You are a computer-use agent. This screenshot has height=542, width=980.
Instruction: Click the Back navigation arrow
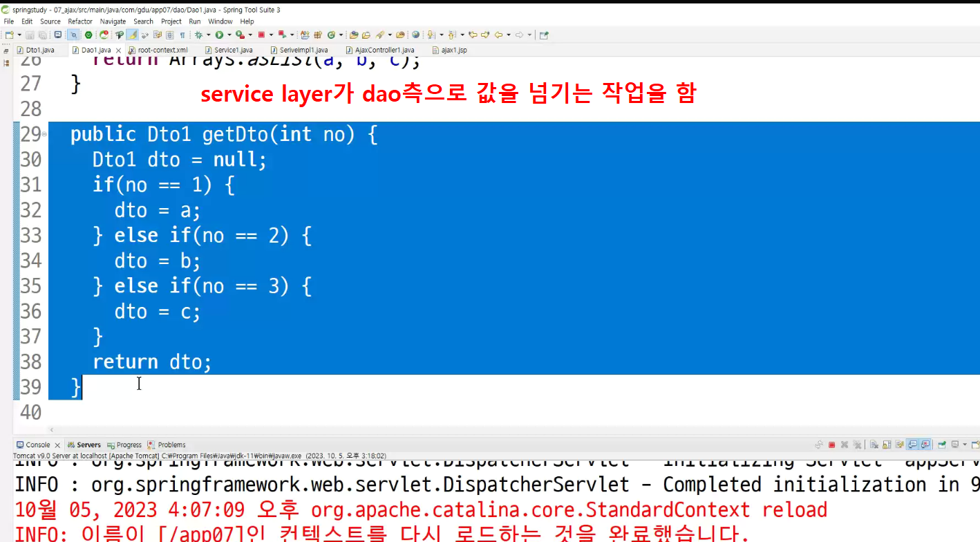point(498,35)
